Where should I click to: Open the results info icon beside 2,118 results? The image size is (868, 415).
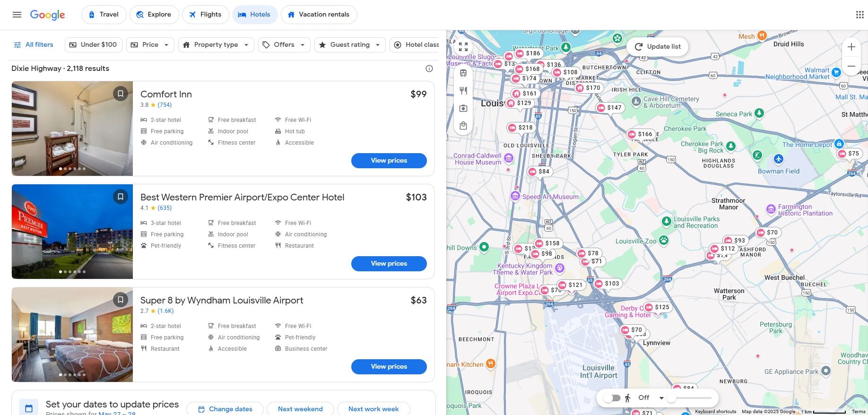tap(429, 69)
